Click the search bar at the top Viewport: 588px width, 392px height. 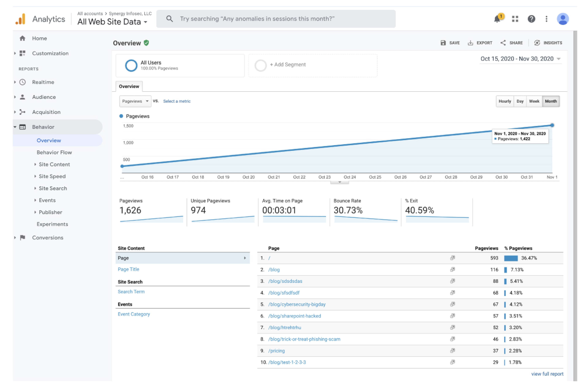click(x=275, y=19)
